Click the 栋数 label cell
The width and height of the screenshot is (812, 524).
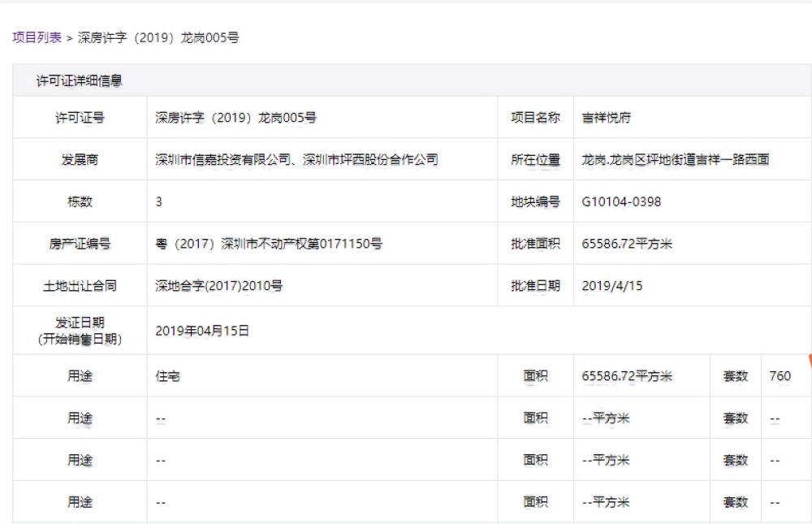pos(80,201)
